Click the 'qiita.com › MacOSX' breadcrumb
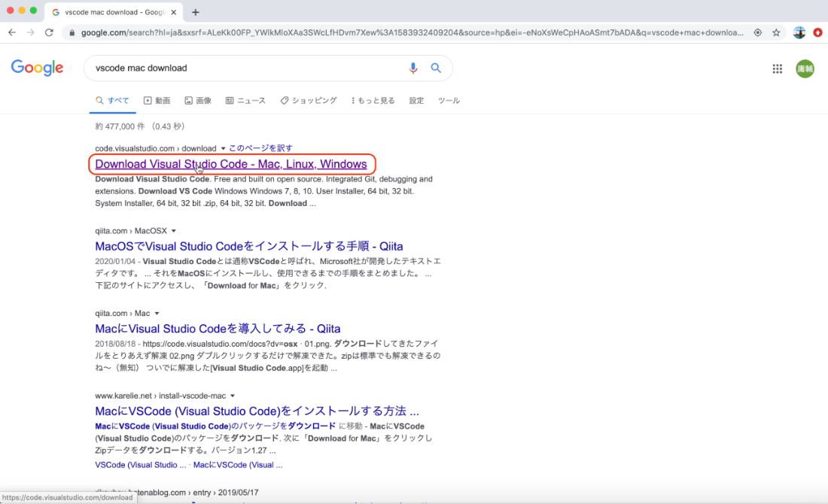 point(131,231)
